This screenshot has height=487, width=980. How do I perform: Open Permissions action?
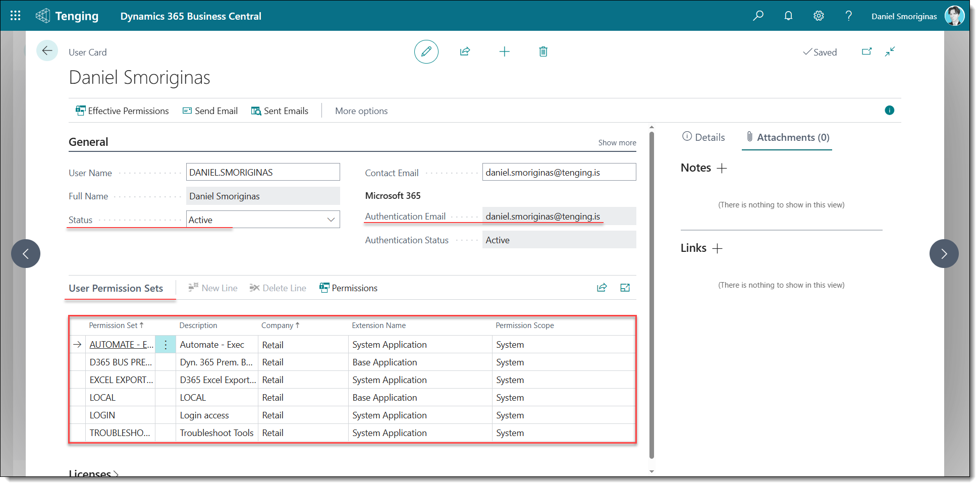349,288
